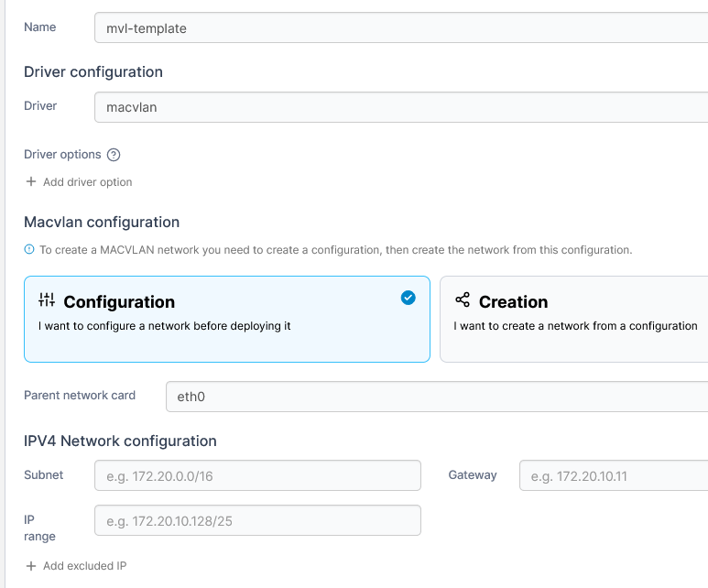The width and height of the screenshot is (708, 588).
Task: Focus the Name field with mvl-template
Action: pyautogui.click(x=400, y=28)
